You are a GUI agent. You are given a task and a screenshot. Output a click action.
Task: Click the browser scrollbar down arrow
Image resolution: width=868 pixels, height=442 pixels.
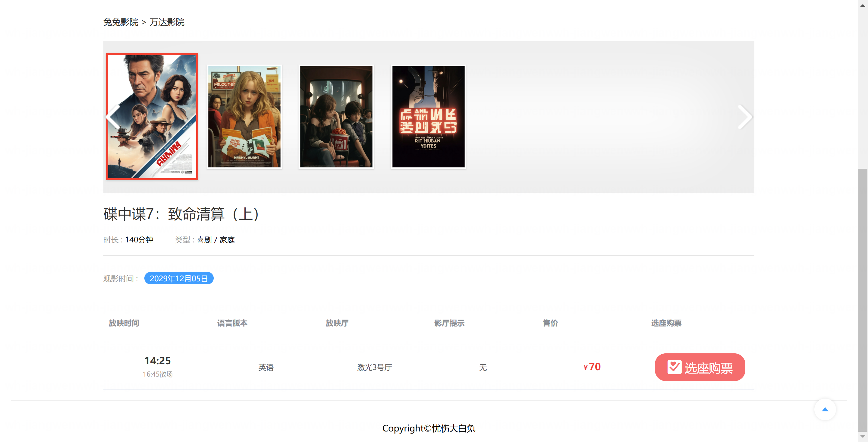tap(863, 437)
